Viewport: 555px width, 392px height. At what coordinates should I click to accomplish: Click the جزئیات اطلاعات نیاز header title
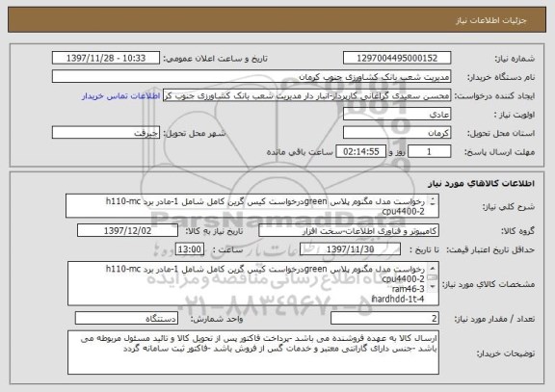(491, 20)
